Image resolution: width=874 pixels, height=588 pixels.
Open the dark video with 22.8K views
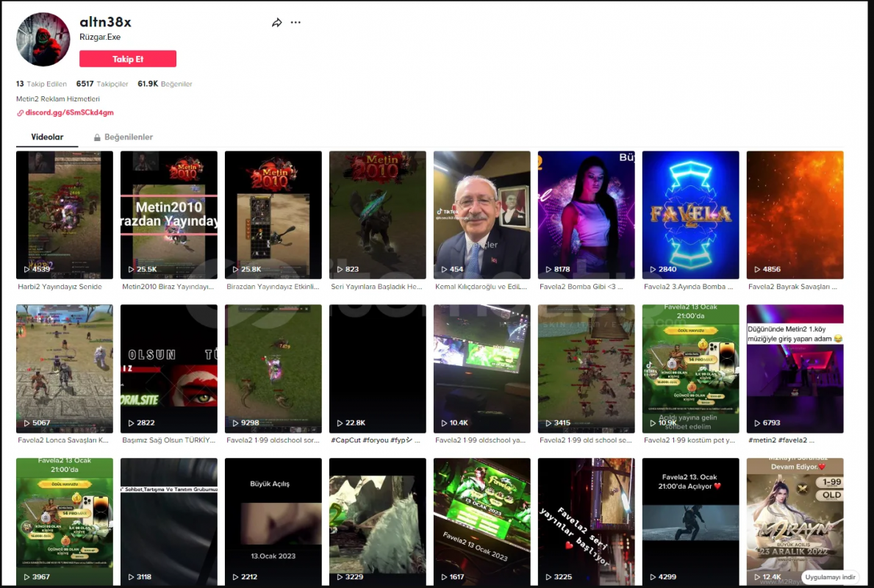point(377,368)
